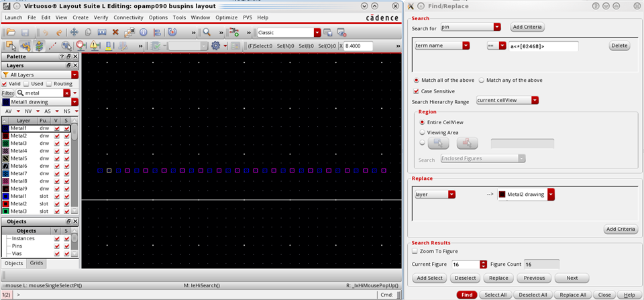The width and height of the screenshot is (644, 300).
Task: Select the selection mode arrow tool
Action: (x=11, y=46)
